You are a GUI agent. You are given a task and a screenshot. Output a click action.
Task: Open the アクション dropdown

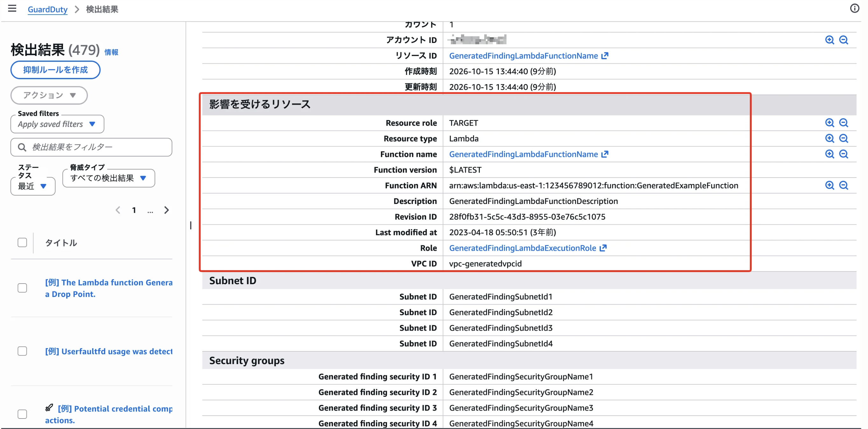point(49,95)
